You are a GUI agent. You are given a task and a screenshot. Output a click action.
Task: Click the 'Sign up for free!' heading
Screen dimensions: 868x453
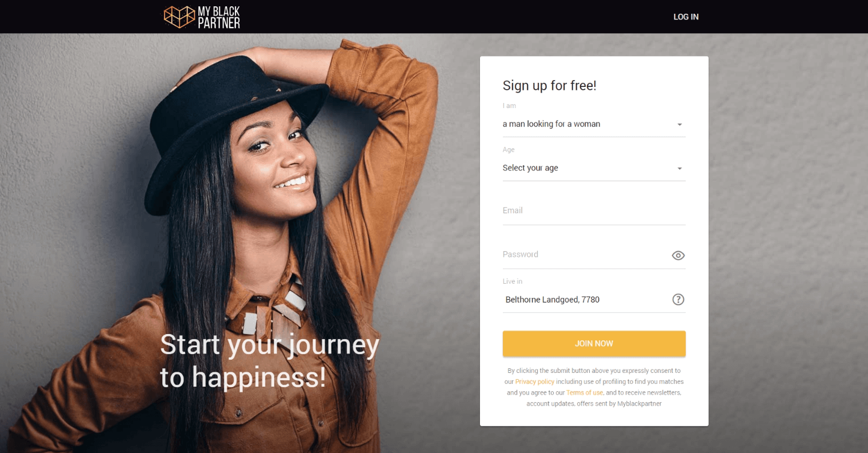click(x=549, y=86)
